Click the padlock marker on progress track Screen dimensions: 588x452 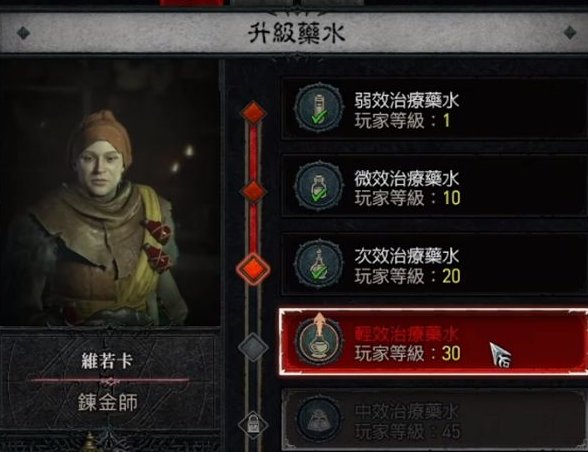(x=254, y=423)
